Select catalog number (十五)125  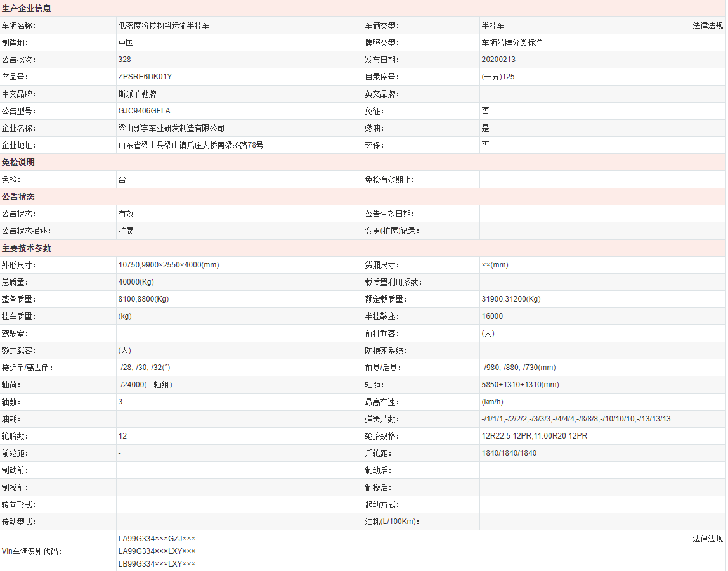click(x=498, y=77)
